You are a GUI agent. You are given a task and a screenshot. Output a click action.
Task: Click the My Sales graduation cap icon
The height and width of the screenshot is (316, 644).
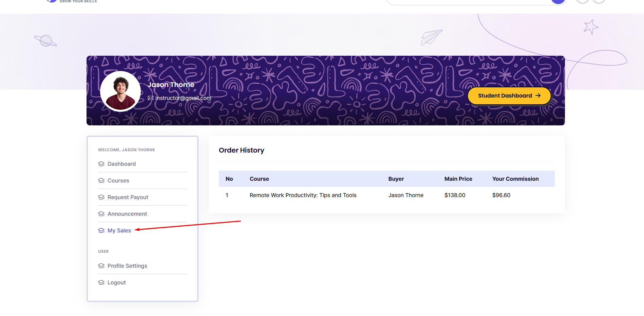click(101, 230)
